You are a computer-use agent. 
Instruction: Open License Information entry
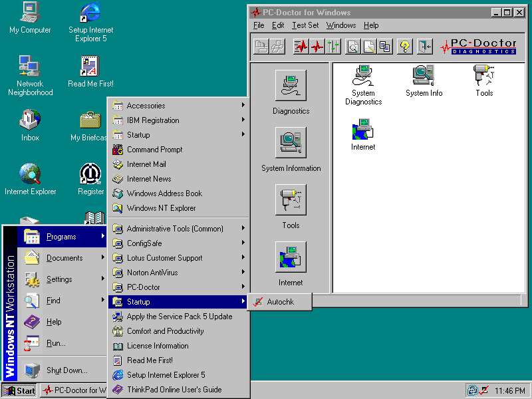(x=178, y=345)
